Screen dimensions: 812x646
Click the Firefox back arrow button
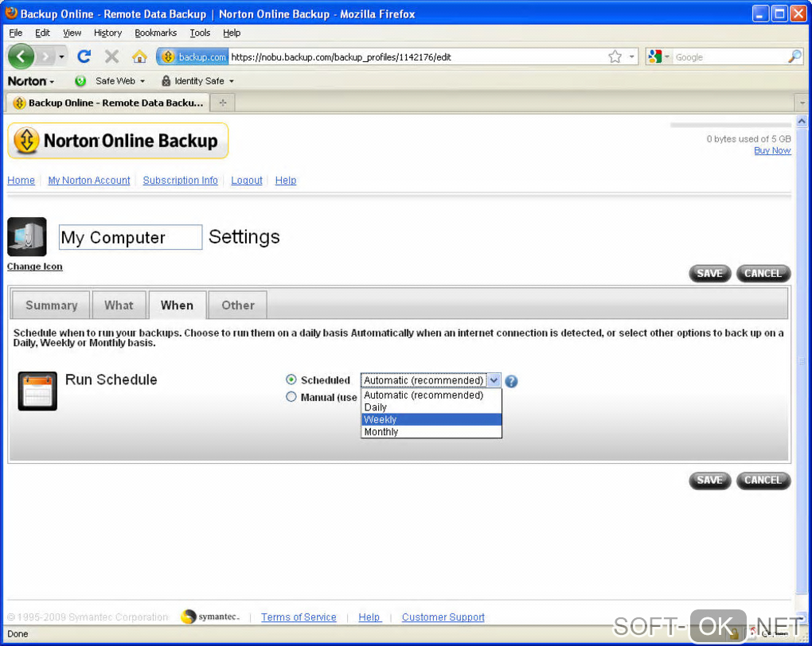click(21, 56)
